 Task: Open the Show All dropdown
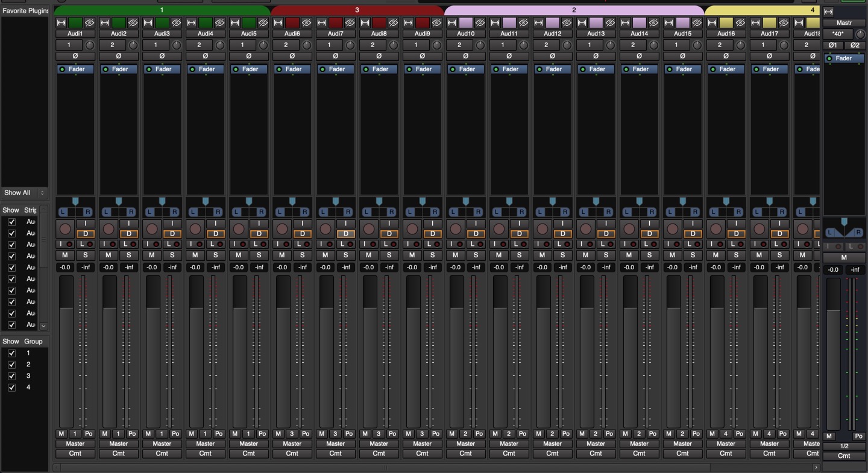[24, 193]
